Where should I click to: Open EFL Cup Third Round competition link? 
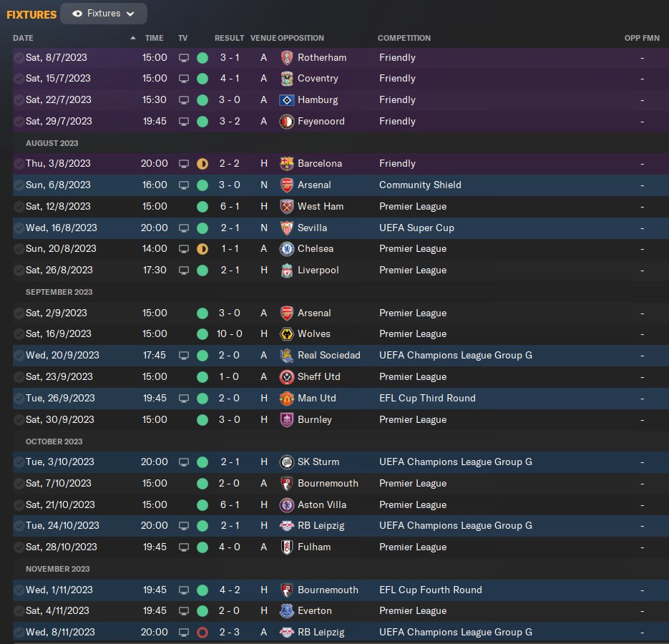tap(427, 398)
